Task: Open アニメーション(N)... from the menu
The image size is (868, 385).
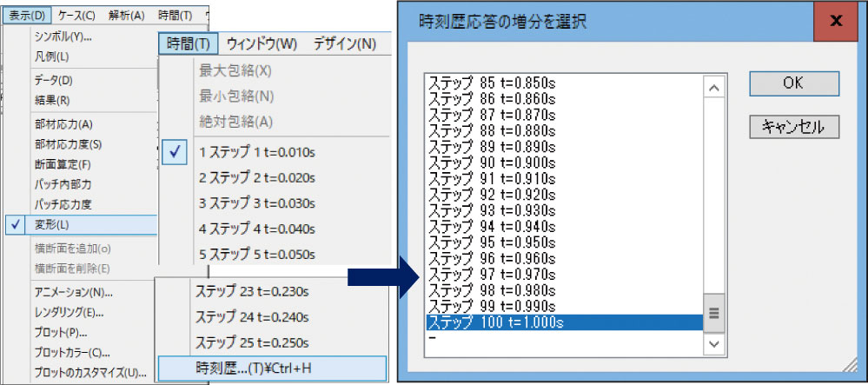Action: (73, 292)
